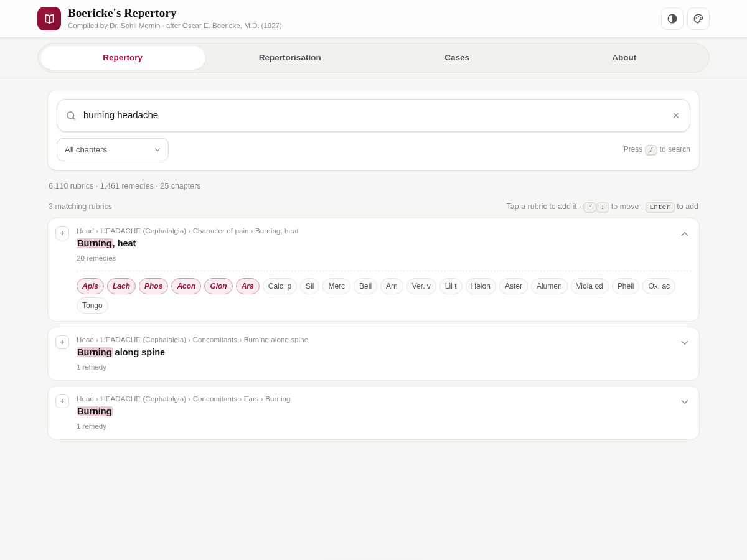Add the Ears Burning rubric with plus icon
Viewport: 747px width, 560px height.
point(62,401)
